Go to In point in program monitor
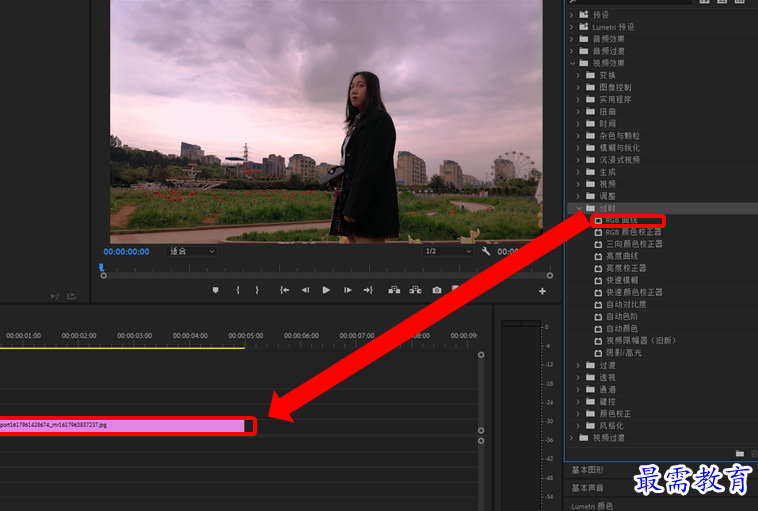 tap(284, 290)
